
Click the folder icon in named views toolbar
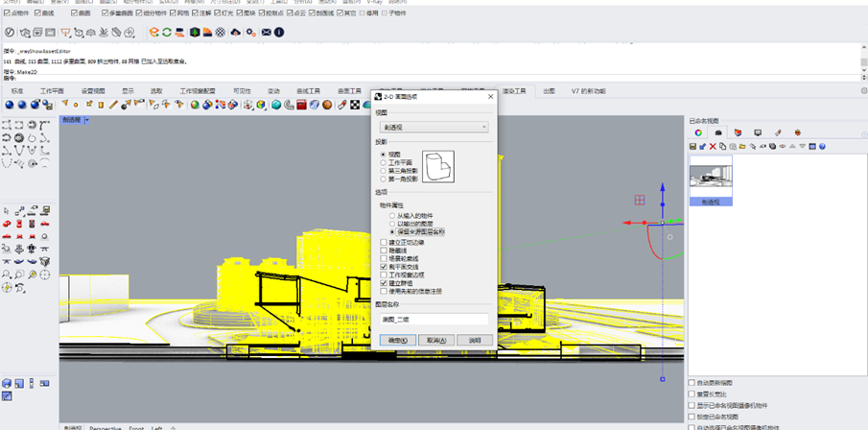742,146
